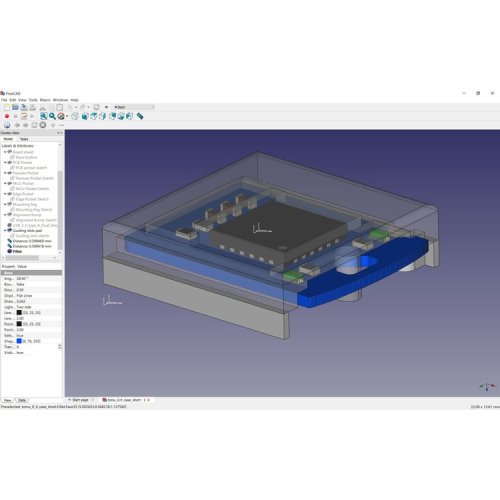Image resolution: width=500 pixels, height=500 pixels.
Task: Set Bottom view cube icon
Action: (x=121, y=116)
